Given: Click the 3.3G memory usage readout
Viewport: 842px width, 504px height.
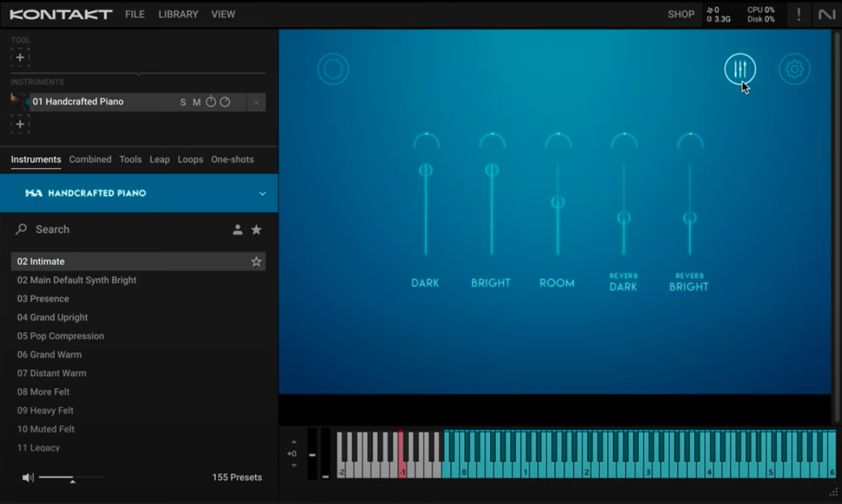Looking at the screenshot, I should point(718,19).
